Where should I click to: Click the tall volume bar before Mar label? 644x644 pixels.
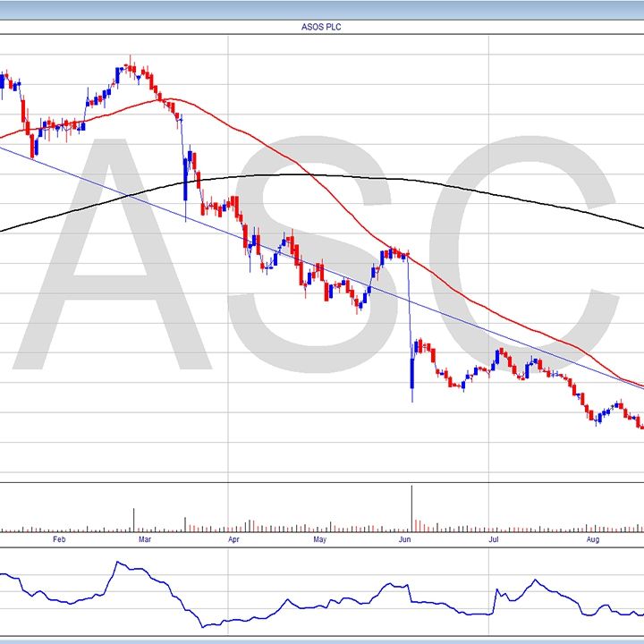[134, 520]
